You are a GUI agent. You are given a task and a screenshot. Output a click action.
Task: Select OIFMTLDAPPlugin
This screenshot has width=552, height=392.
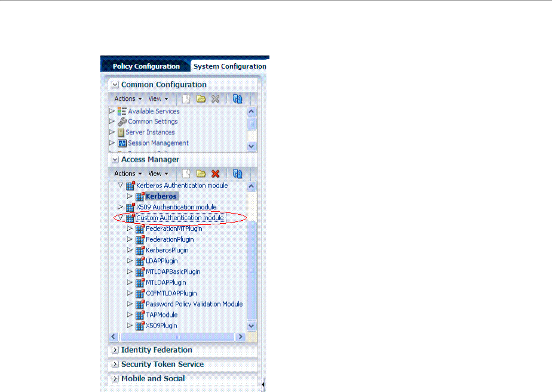pos(171,293)
